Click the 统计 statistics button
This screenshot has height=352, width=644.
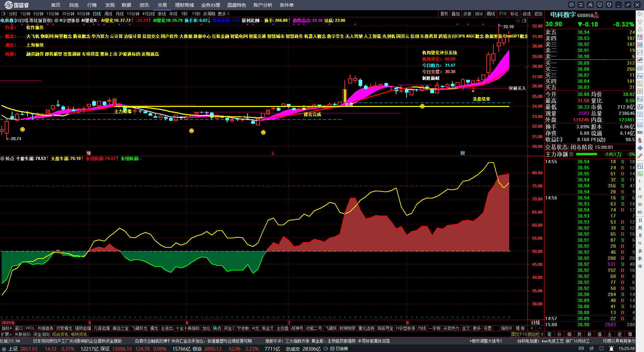coord(479,14)
